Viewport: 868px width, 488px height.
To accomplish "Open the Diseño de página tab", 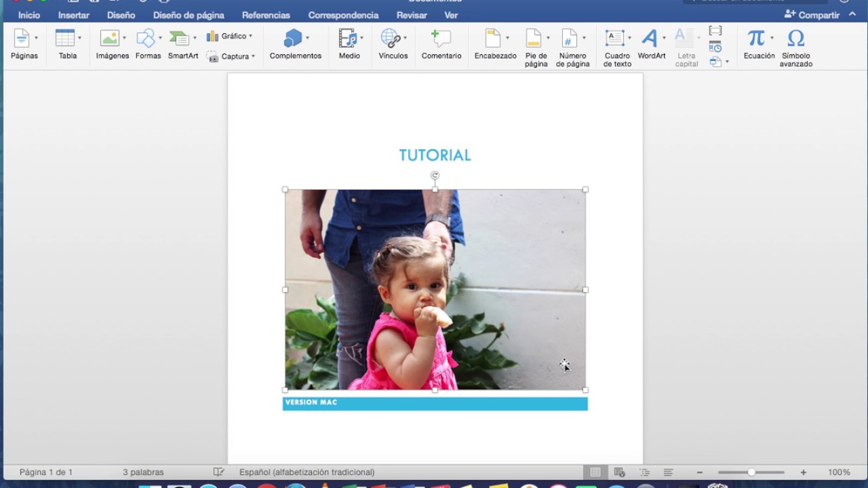I will (189, 15).
